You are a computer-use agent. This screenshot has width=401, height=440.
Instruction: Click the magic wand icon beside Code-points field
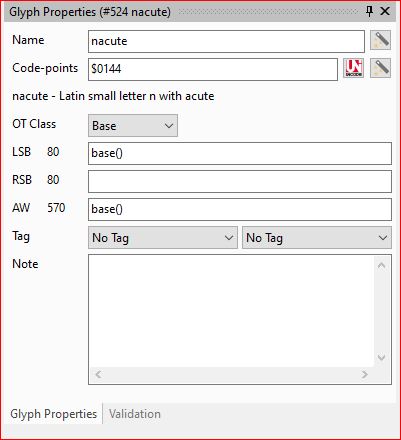tap(380, 68)
